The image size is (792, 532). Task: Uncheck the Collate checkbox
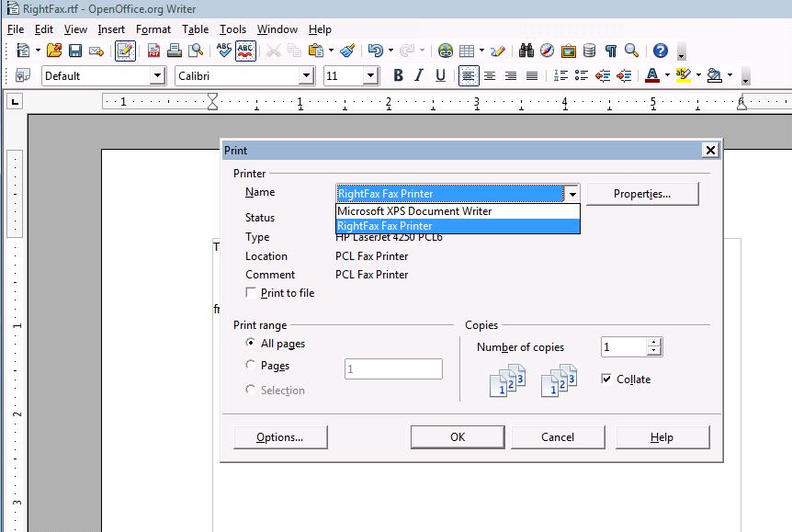pos(606,379)
